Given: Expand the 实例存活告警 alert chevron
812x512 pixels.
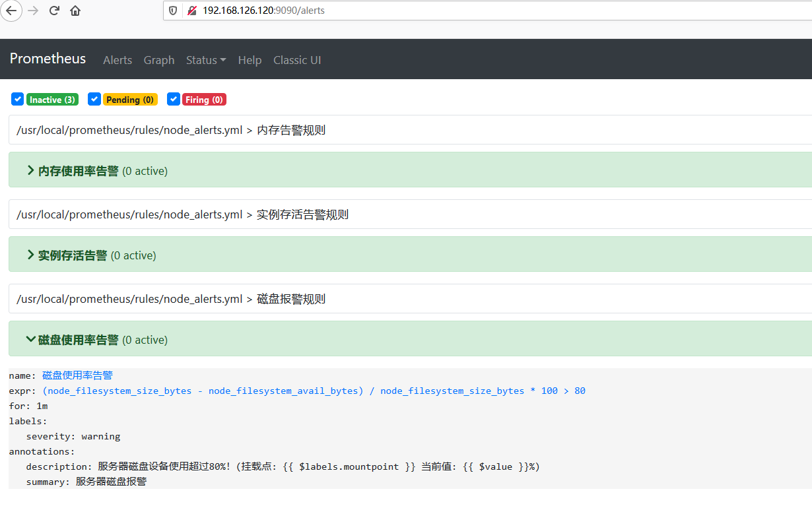Looking at the screenshot, I should coord(30,255).
